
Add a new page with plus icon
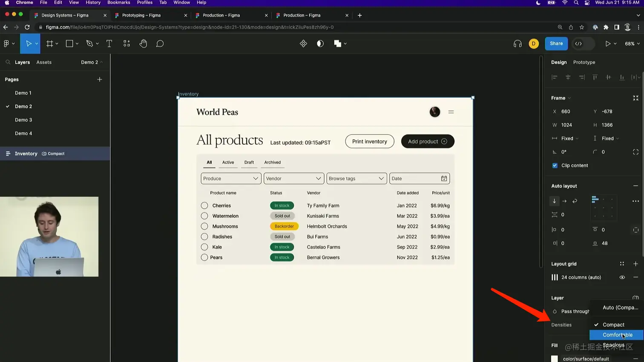[x=100, y=80]
